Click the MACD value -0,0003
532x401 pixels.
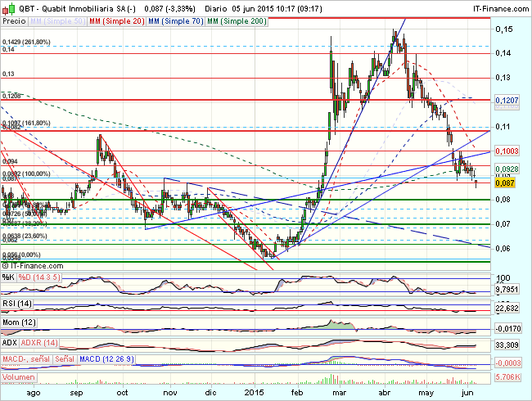tap(507, 363)
